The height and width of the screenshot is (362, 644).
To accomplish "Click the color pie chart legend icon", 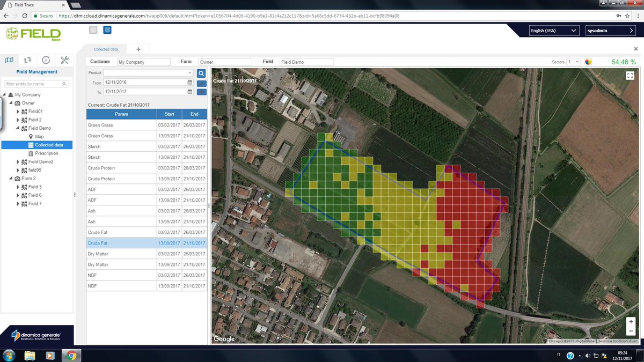I will [x=588, y=62].
